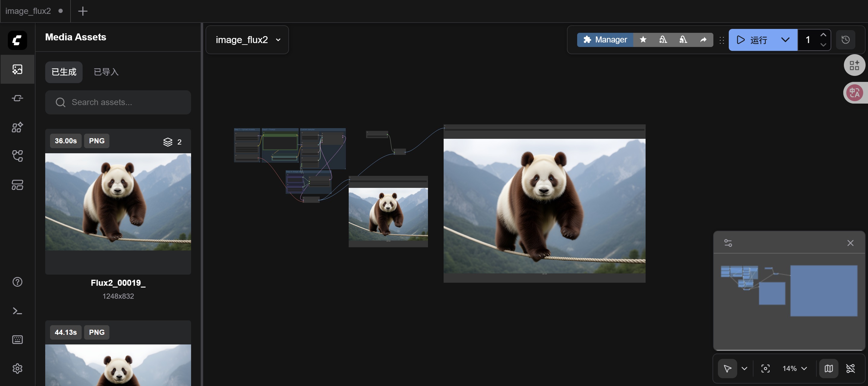Open the Manager button

tap(605, 40)
